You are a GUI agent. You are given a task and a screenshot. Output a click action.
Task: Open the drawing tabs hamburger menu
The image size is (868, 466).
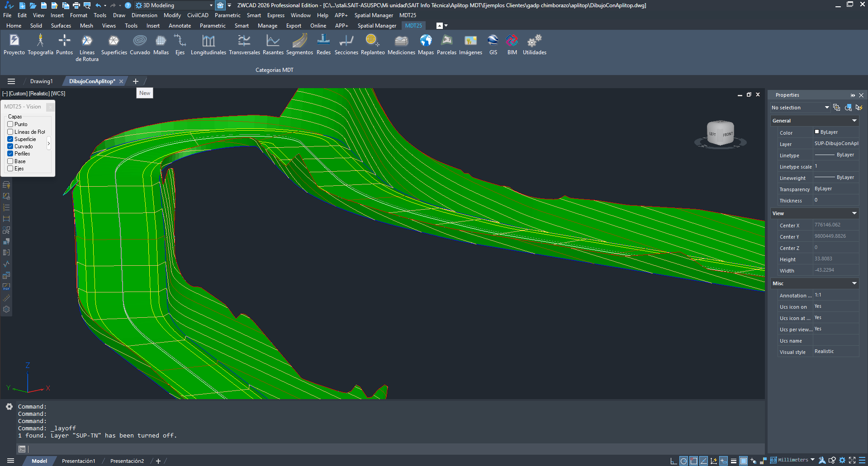(11, 81)
